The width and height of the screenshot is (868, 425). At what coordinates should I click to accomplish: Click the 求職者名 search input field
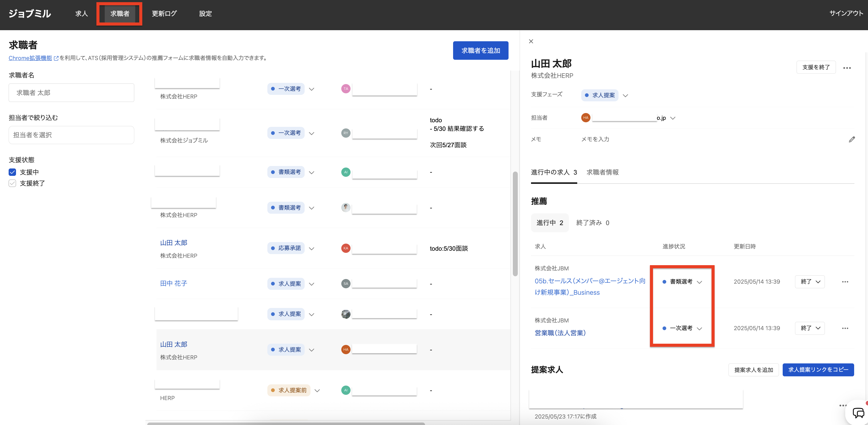click(x=71, y=93)
